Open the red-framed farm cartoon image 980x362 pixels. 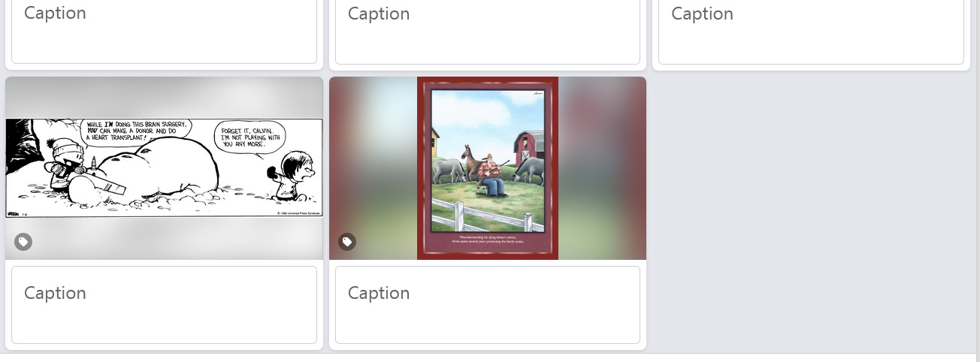pos(488,168)
